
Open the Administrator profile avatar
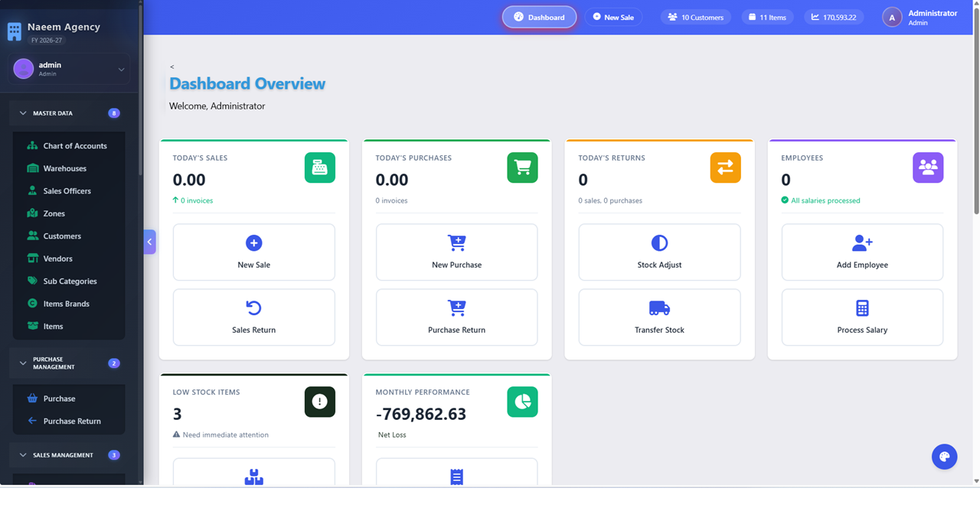click(892, 18)
